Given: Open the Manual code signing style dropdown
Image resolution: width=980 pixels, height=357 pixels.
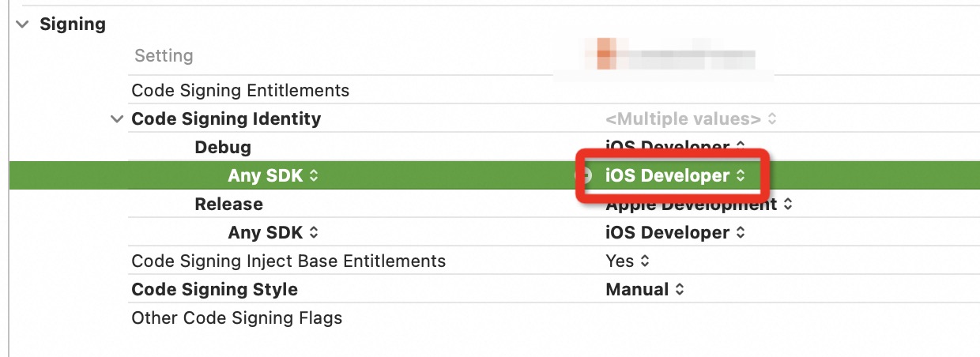Looking at the screenshot, I should click(644, 290).
